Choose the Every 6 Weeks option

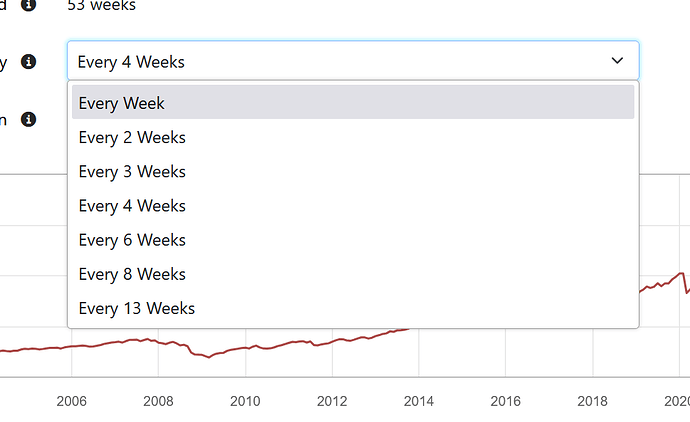click(x=353, y=240)
